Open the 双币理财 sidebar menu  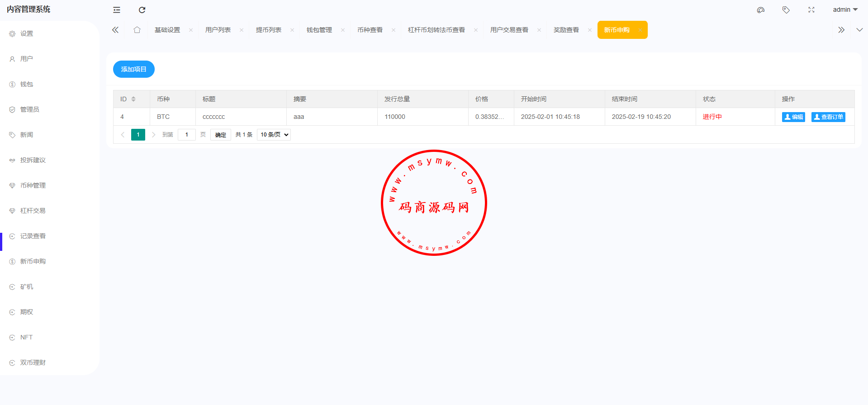click(50, 363)
